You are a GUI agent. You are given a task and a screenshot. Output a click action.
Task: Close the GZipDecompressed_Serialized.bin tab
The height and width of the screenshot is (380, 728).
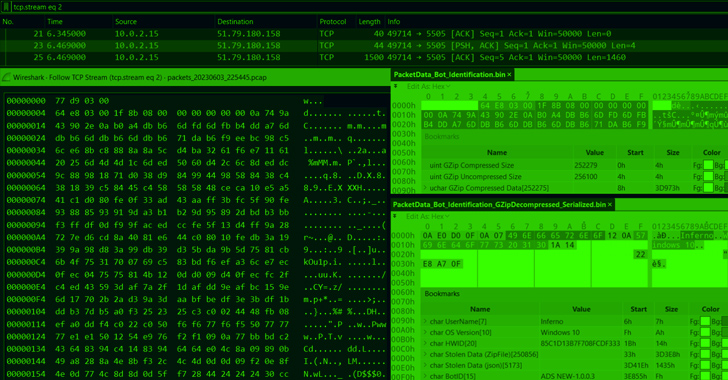click(x=610, y=205)
